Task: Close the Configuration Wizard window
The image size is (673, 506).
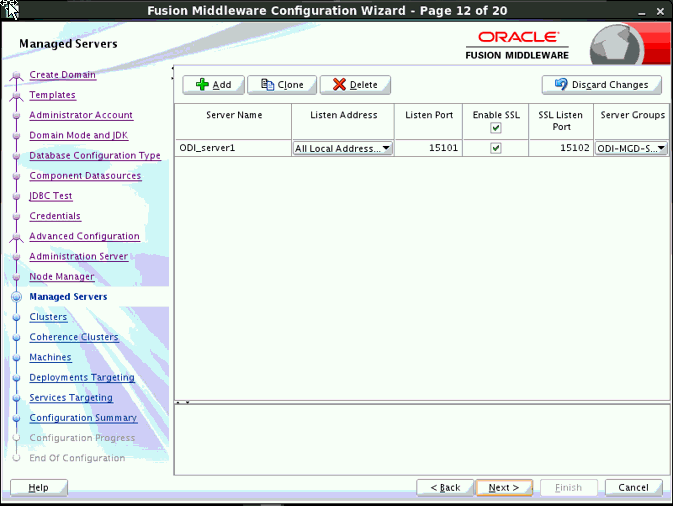Action: tap(660, 12)
